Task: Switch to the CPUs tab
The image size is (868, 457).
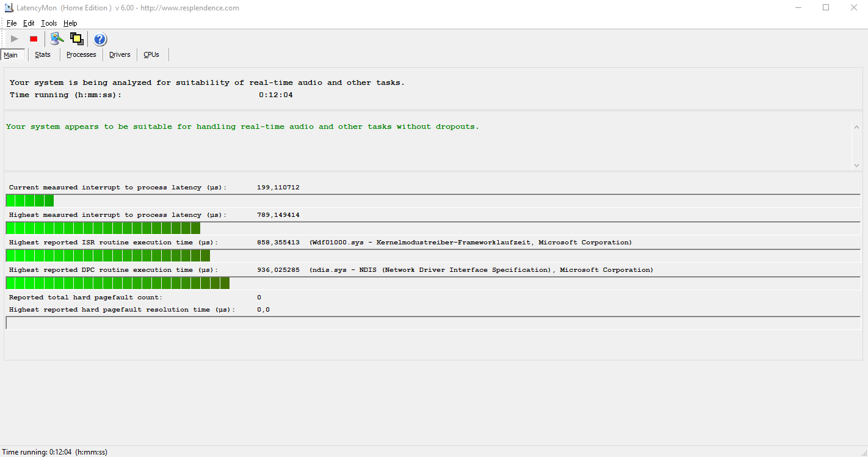Action: coord(151,54)
